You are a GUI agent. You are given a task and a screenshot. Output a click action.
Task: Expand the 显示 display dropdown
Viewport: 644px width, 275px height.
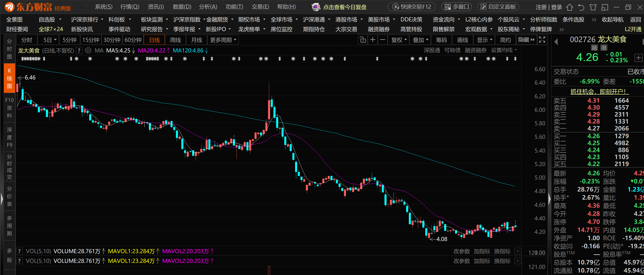pos(484,39)
